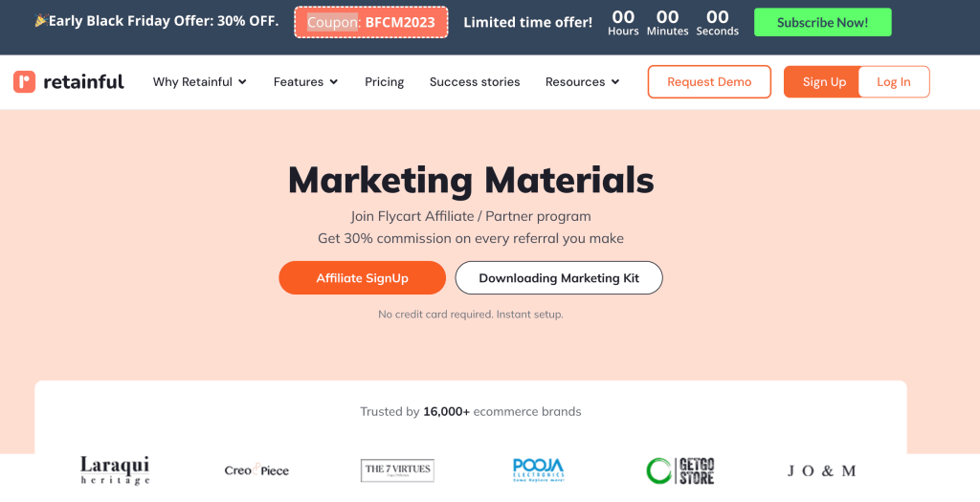This screenshot has height=502, width=980.
Task: Click the green Subscribe Now button
Action: 822,23
